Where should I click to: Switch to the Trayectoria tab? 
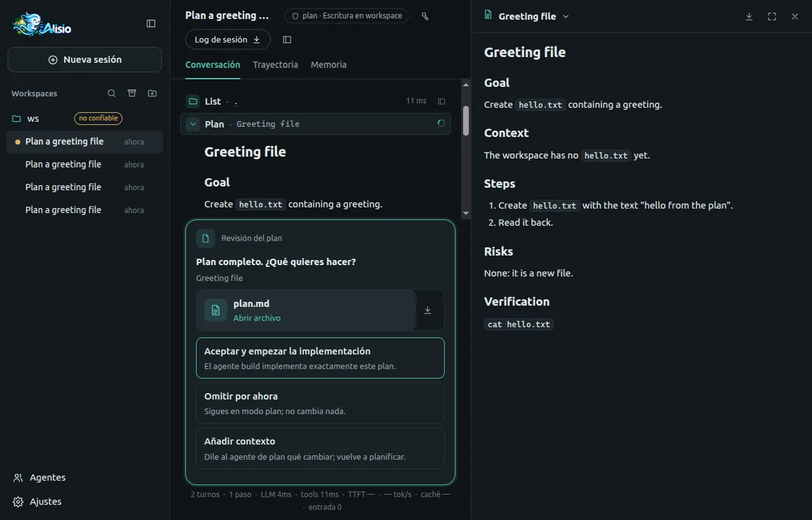click(275, 65)
